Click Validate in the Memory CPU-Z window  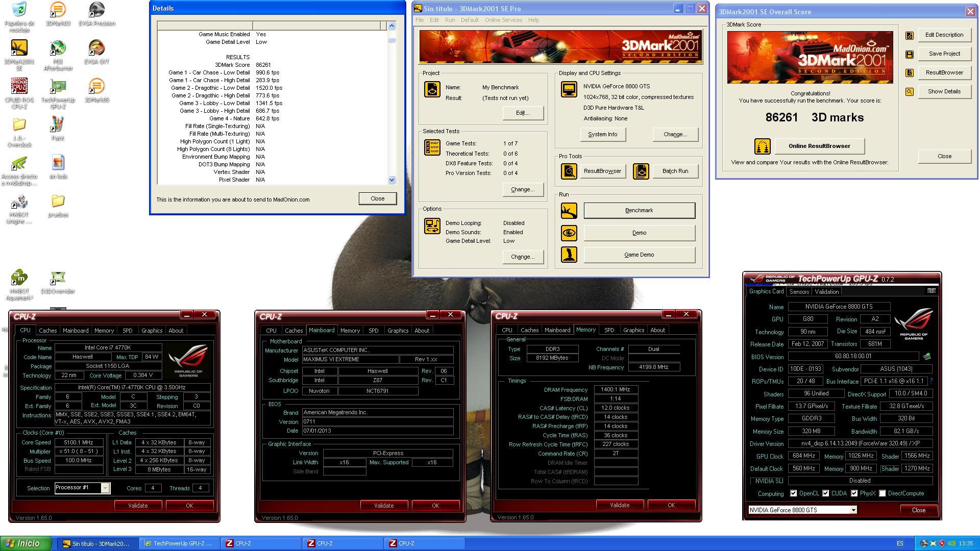[x=619, y=505]
